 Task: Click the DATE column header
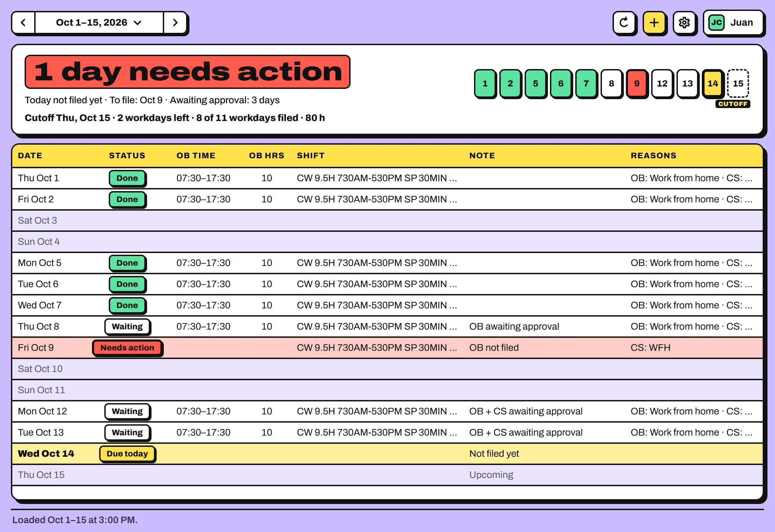30,156
